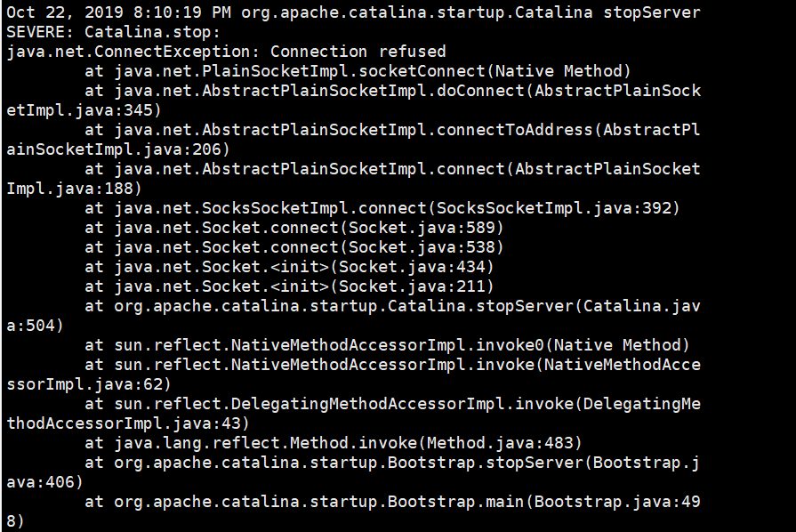The height and width of the screenshot is (532, 796).
Task: Click the Catalina.stopServer stack frame line
Action: 391,306
